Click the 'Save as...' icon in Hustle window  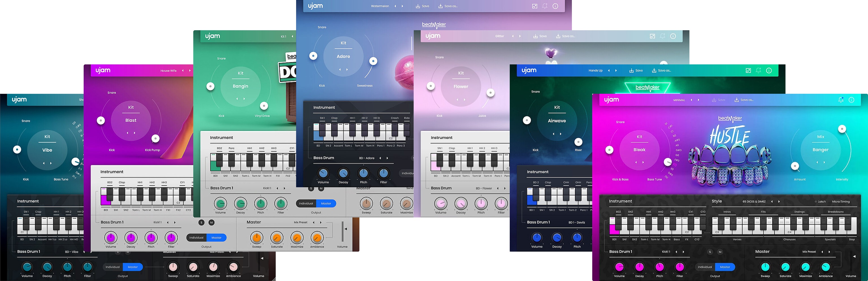737,100
